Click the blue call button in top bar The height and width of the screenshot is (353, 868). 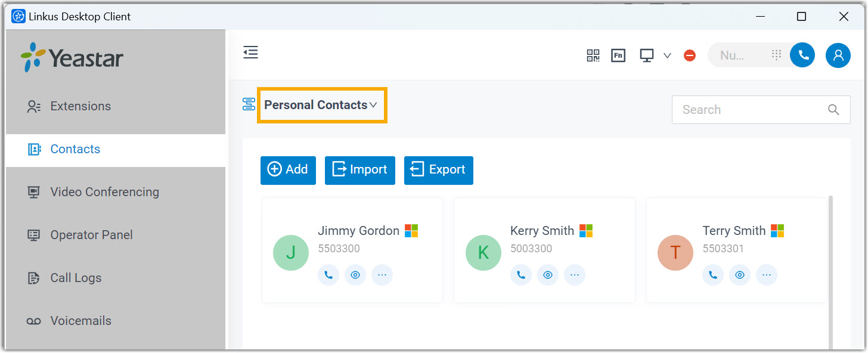(x=802, y=55)
